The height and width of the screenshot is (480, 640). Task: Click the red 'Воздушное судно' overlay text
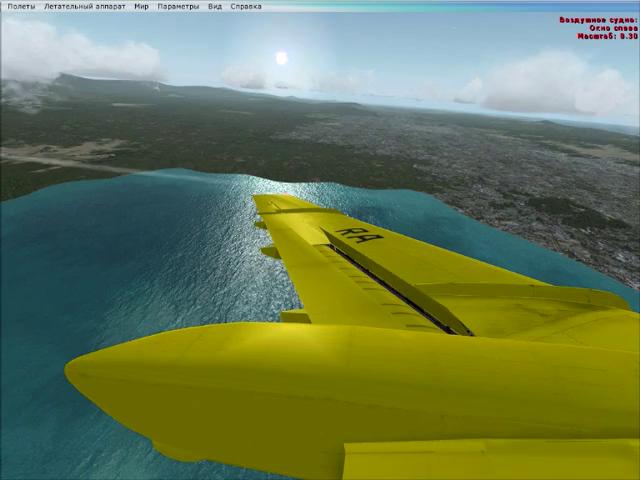(598, 20)
